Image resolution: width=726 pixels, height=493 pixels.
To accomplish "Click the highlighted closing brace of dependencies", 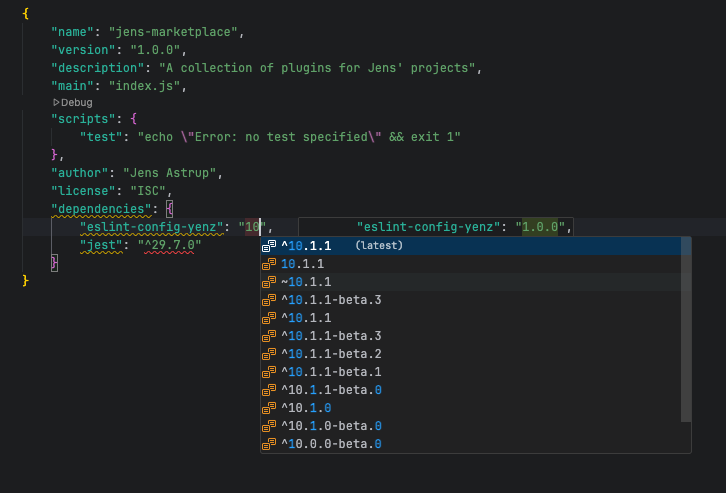I will pyautogui.click(x=55, y=263).
